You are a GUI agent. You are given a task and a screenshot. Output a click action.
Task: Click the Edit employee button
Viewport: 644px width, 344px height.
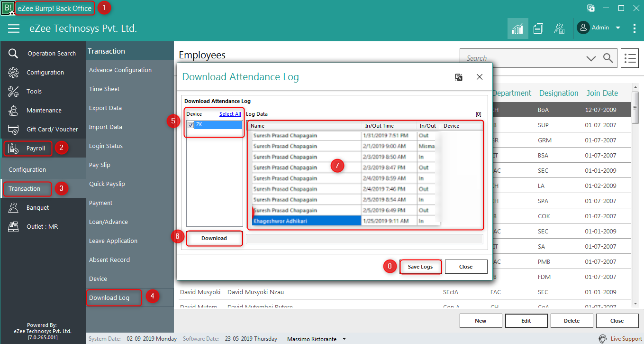click(x=526, y=321)
